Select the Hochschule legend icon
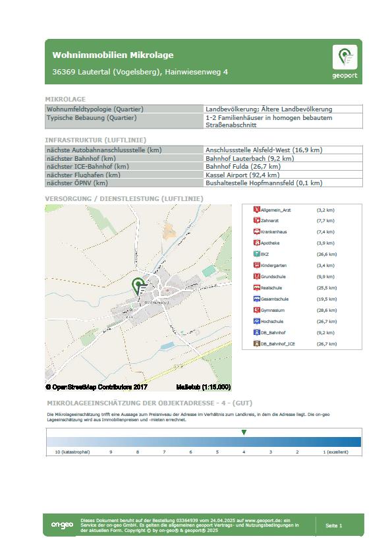392x555 pixels. [257, 322]
